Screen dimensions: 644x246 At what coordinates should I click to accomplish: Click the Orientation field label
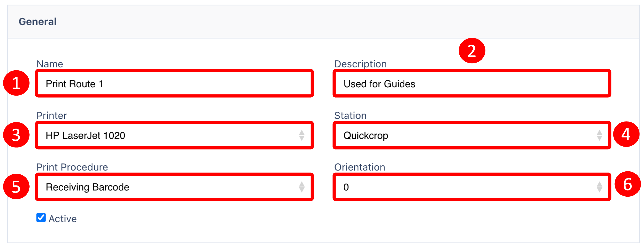[x=359, y=167]
